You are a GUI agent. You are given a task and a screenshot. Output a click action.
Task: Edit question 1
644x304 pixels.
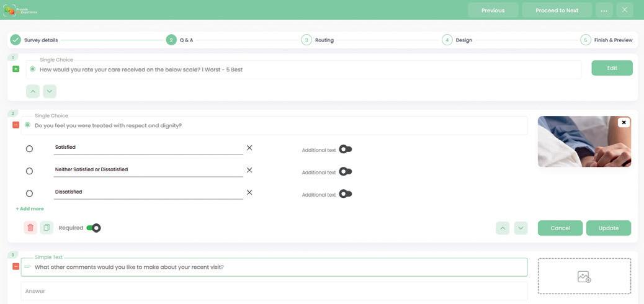pyautogui.click(x=612, y=68)
